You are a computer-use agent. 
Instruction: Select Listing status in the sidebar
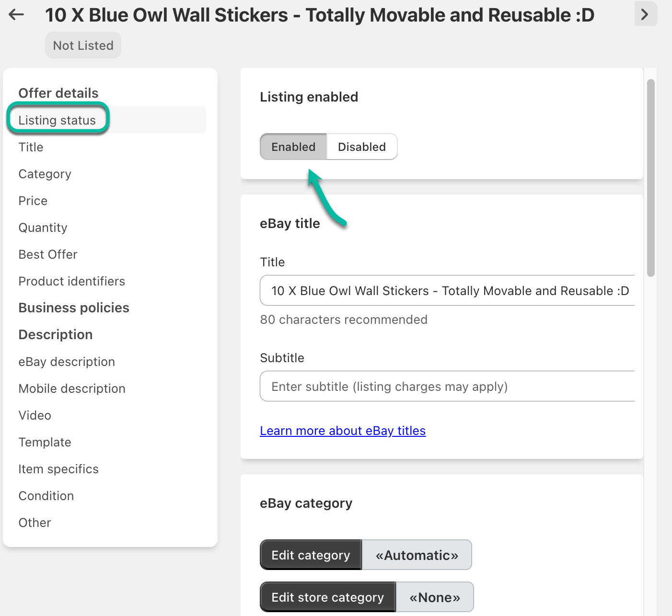58,120
